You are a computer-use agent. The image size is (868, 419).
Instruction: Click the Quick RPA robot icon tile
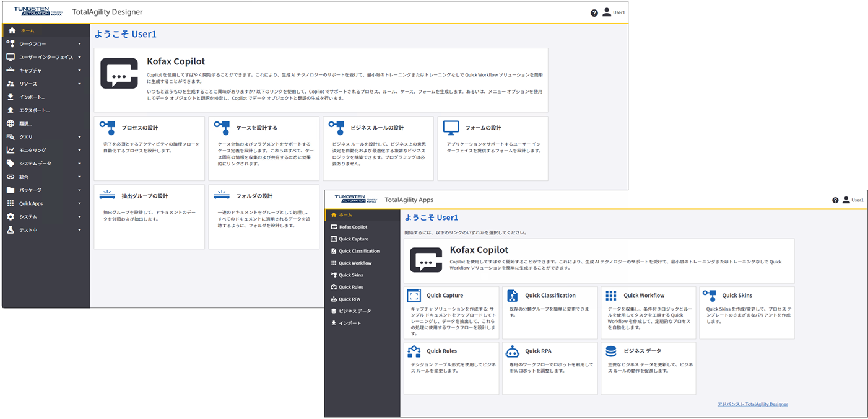(x=512, y=351)
